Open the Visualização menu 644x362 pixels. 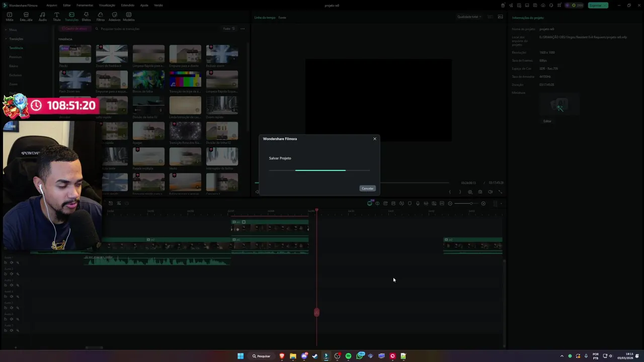(107, 5)
